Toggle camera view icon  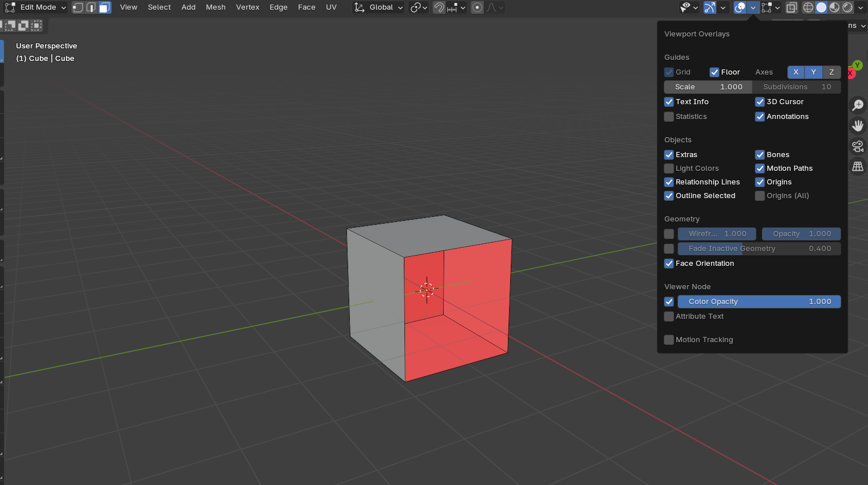[858, 146]
